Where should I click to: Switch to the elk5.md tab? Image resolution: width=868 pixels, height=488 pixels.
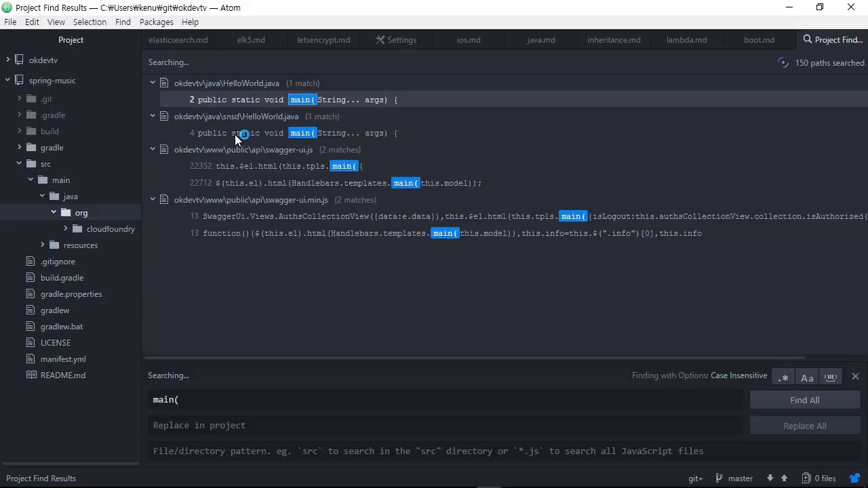coord(251,40)
